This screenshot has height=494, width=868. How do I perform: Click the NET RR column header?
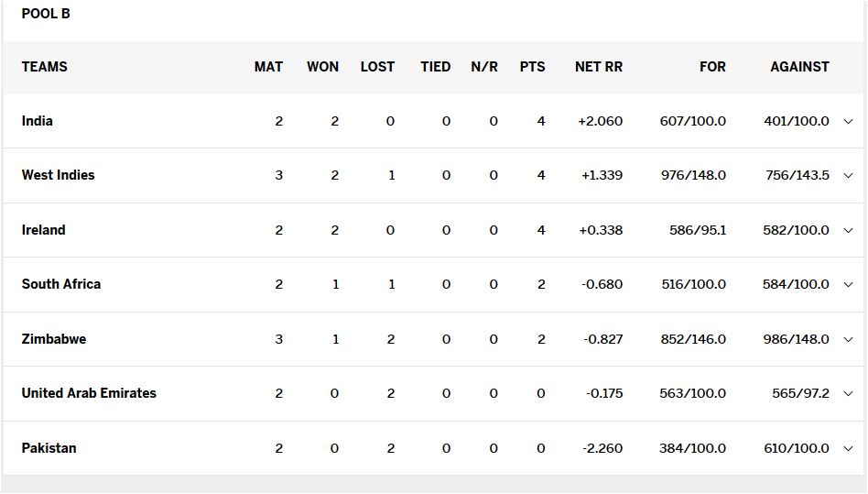tap(599, 67)
